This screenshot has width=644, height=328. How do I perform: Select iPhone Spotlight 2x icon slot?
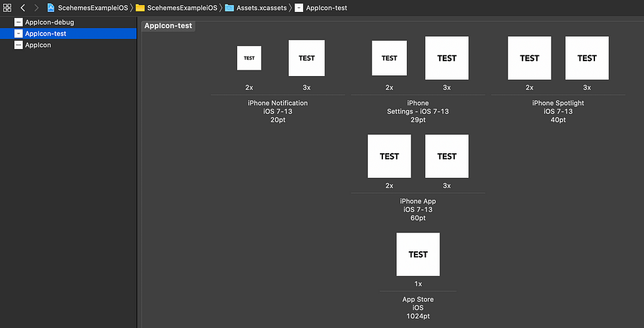coord(530,58)
